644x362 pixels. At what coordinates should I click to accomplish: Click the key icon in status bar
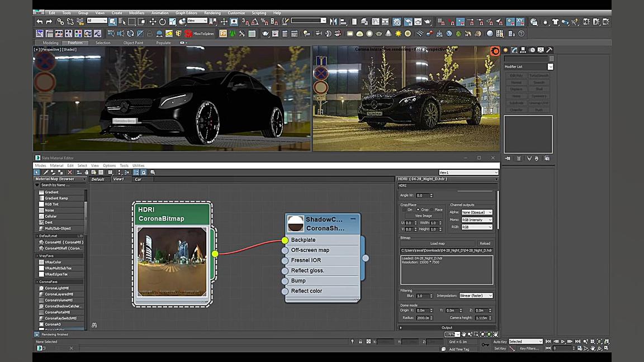coord(485,345)
